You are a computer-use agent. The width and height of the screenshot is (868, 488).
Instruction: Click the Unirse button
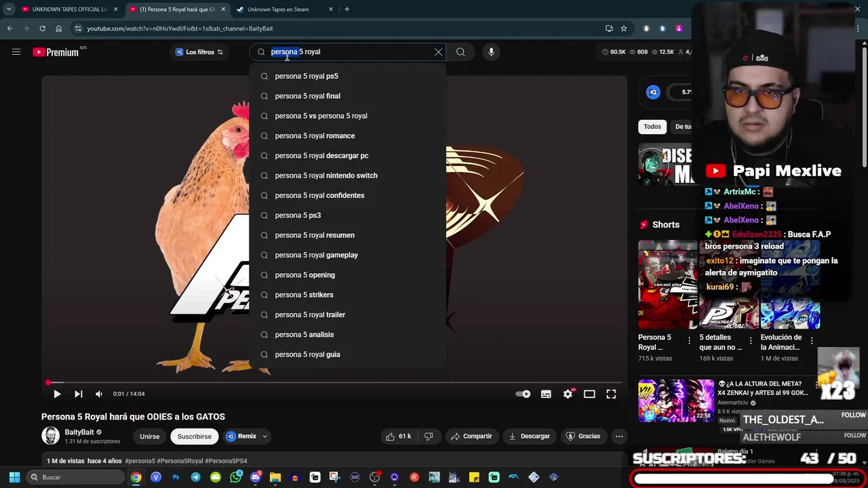(150, 436)
